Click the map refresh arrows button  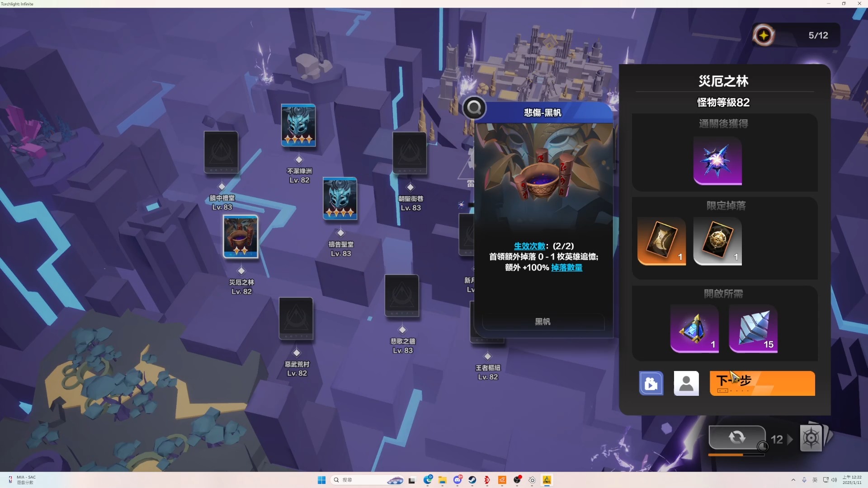tap(737, 437)
